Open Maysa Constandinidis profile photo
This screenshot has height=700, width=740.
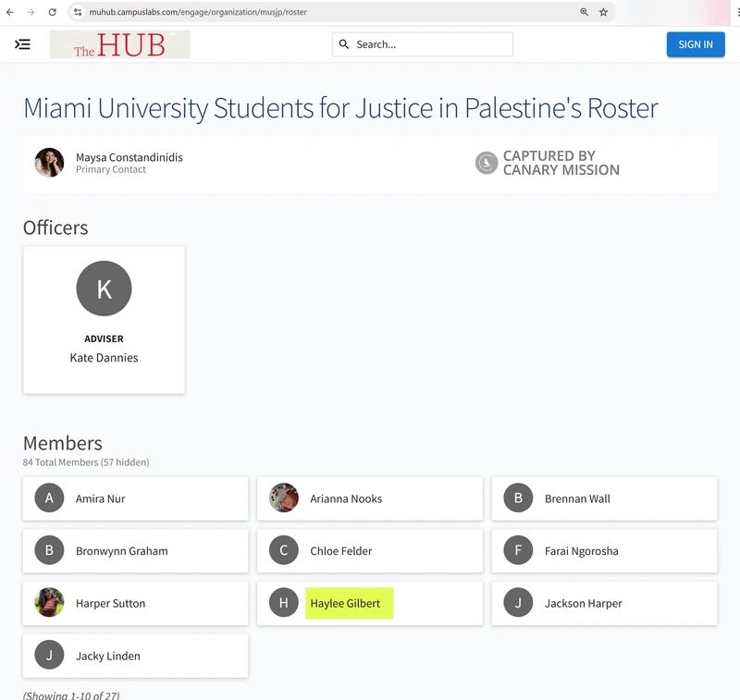(49, 163)
